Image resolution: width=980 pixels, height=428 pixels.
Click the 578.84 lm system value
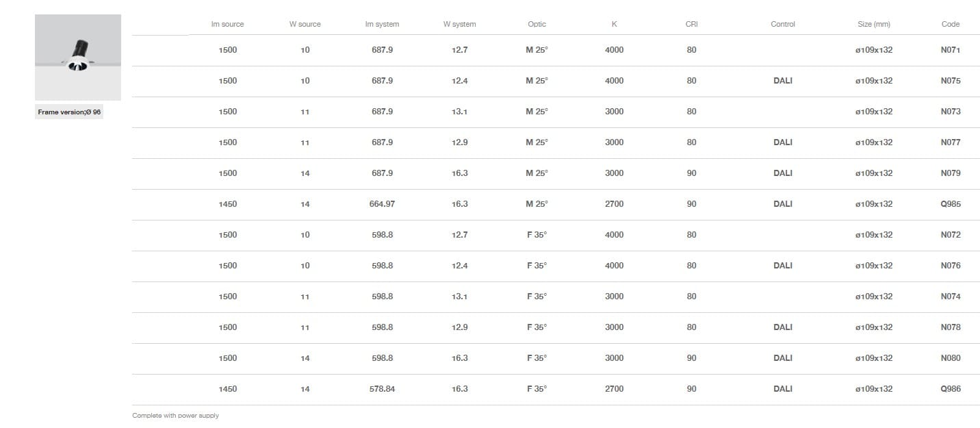[x=382, y=389]
